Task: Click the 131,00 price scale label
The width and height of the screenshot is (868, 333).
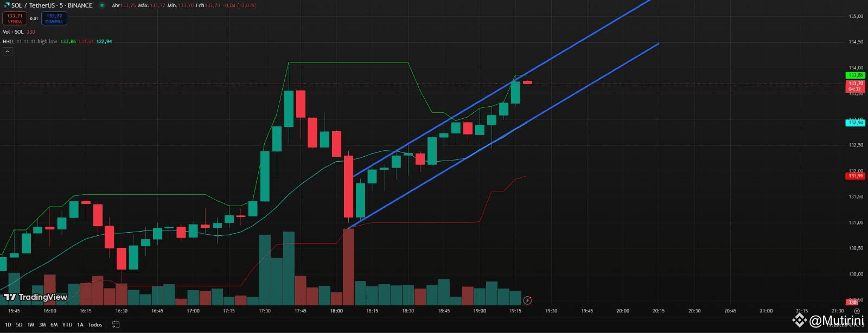Action: pyautogui.click(x=856, y=222)
